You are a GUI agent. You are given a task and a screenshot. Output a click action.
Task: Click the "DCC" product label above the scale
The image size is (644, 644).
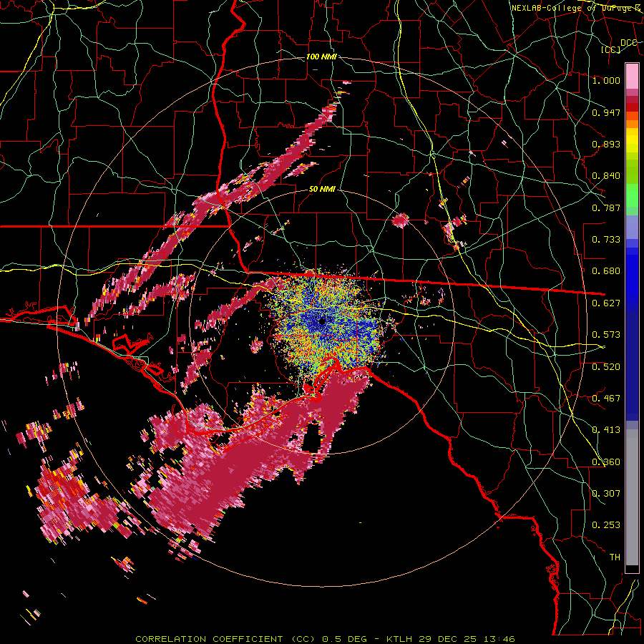click(628, 43)
